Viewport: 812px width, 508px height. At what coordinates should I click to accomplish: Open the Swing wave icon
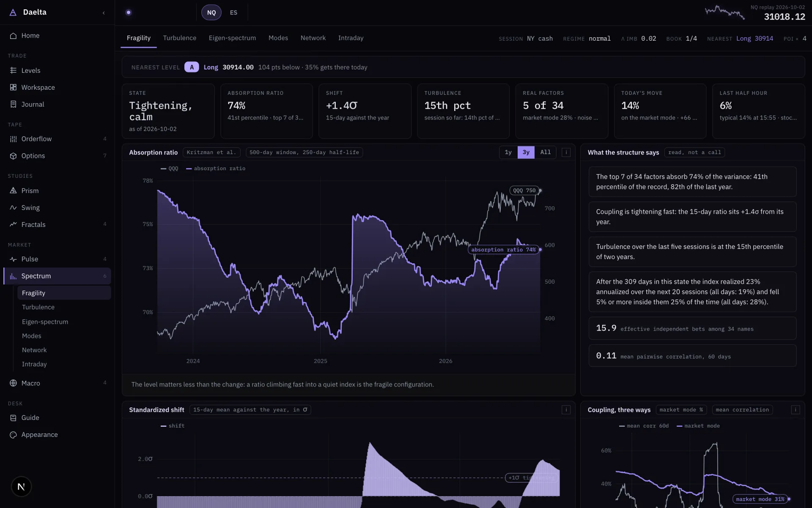point(13,207)
